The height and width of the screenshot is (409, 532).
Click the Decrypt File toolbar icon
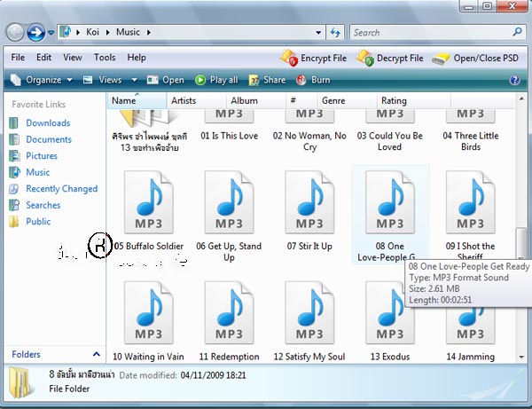click(x=364, y=58)
